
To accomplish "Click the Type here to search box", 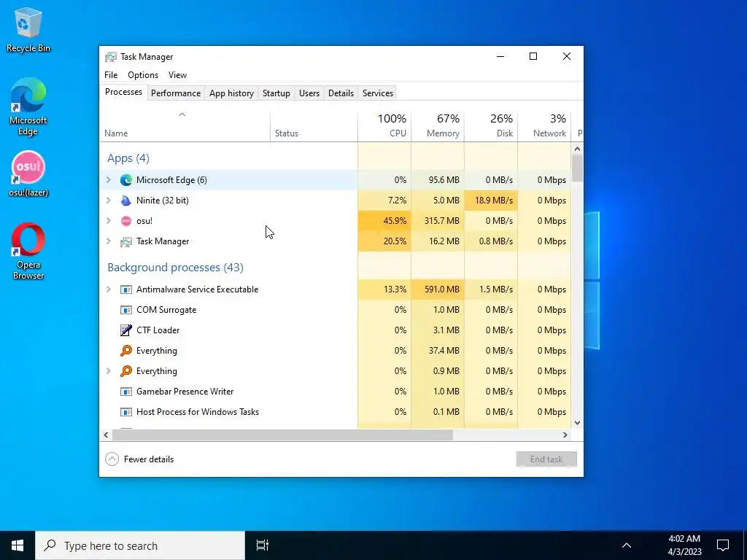I will point(140,545).
